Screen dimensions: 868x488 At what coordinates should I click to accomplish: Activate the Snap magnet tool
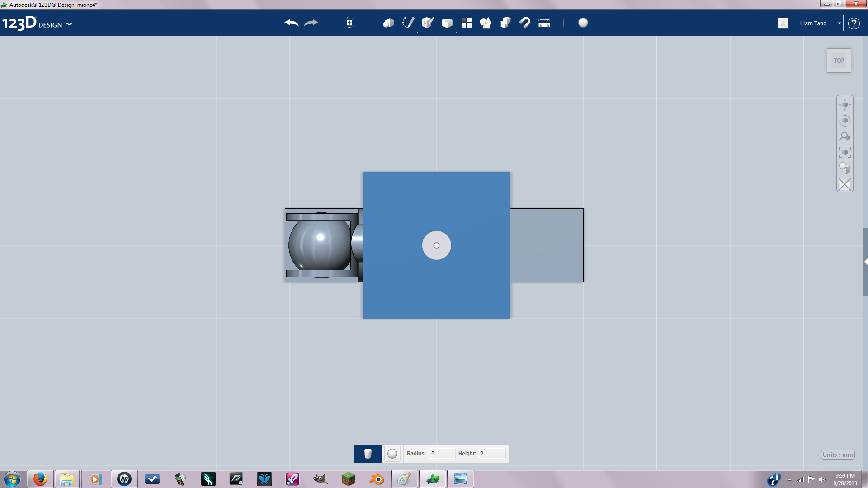point(525,23)
